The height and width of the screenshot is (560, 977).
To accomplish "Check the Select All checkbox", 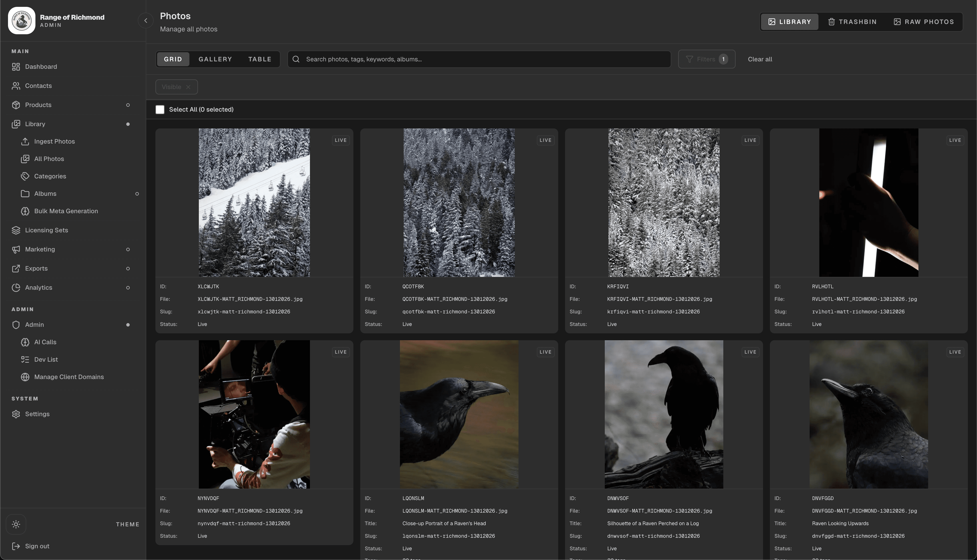I will [x=160, y=110].
